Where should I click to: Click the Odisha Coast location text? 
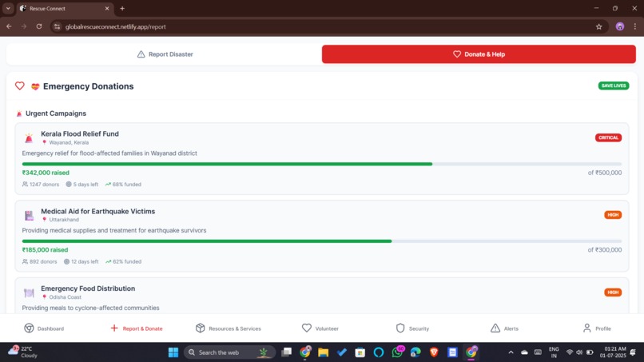65,297
